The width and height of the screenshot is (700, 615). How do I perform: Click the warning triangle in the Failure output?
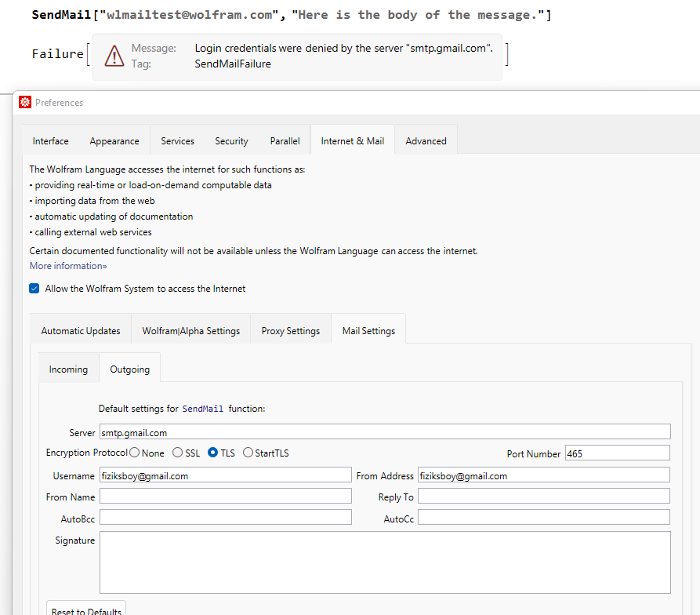tap(114, 56)
